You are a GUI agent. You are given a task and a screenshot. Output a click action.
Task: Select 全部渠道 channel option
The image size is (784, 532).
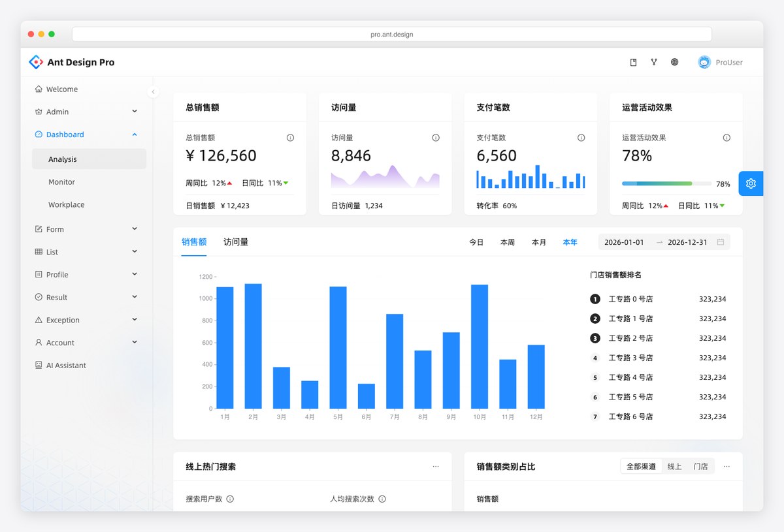(x=641, y=467)
